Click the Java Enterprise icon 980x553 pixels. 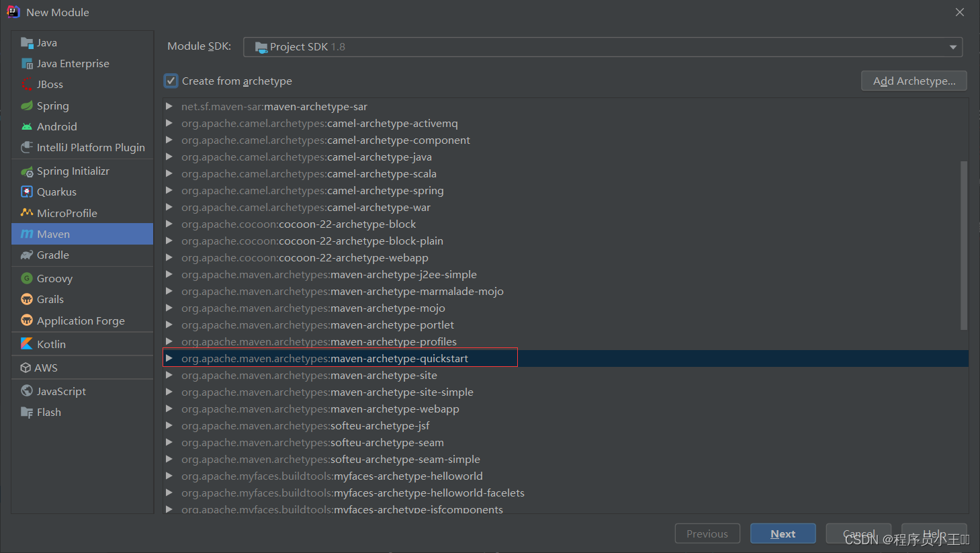(27, 64)
